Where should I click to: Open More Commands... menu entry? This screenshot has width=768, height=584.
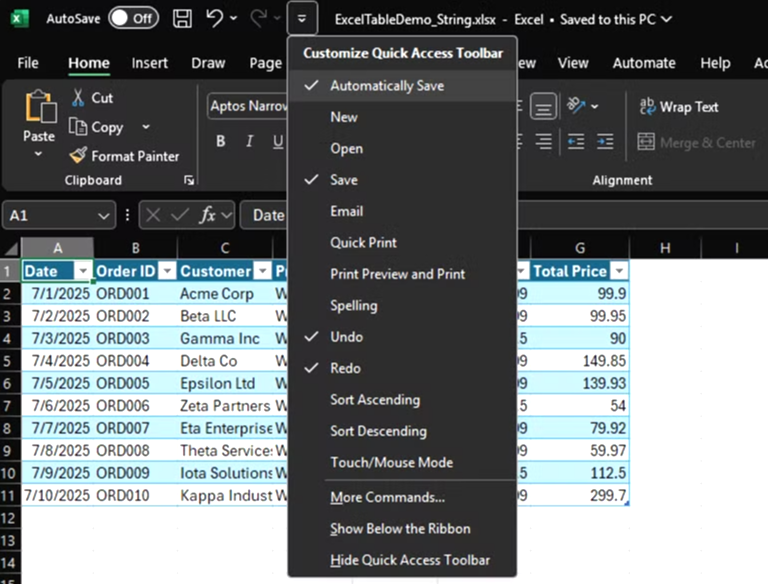pos(402,497)
